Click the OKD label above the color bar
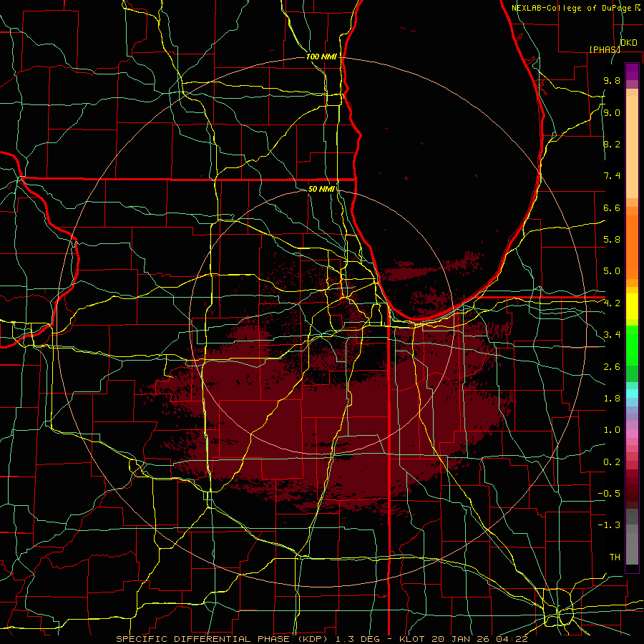The width and height of the screenshot is (644, 644). pos(628,43)
